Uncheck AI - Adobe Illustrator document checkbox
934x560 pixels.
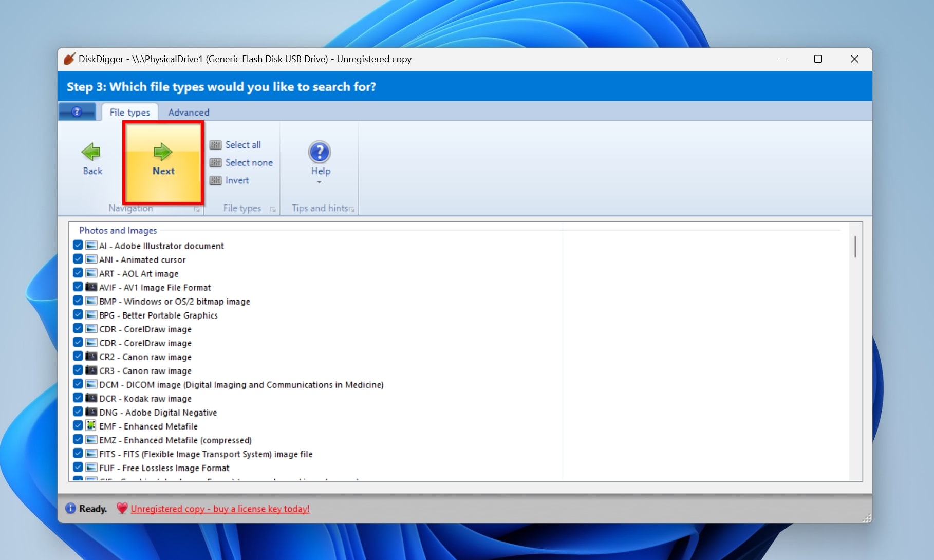point(78,245)
